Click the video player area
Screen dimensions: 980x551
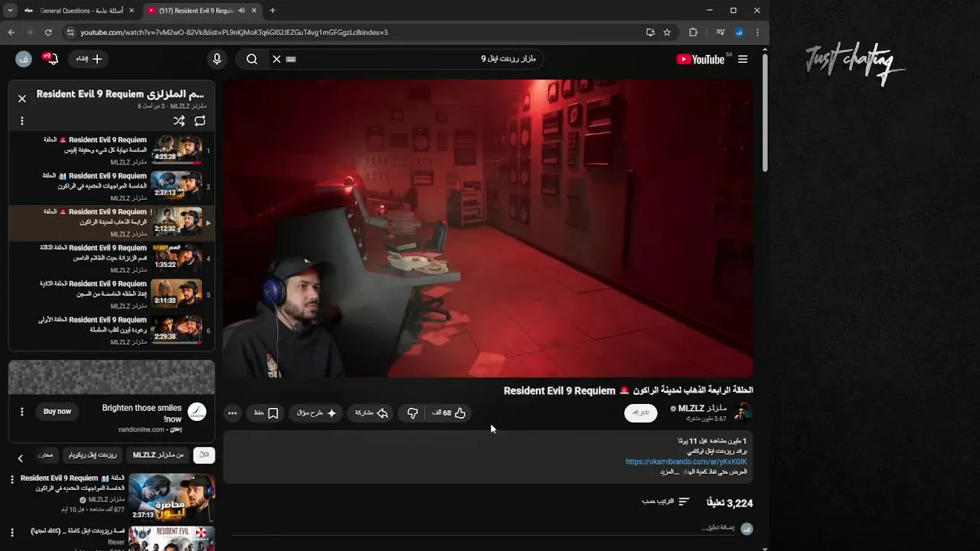[x=488, y=228]
